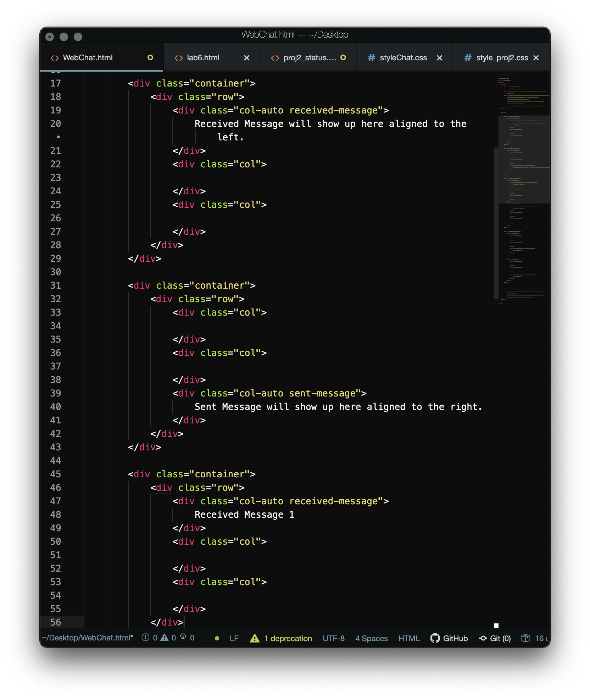Switch to the styleChat.css tab
Screen dimensions: 590x700
(x=405, y=58)
